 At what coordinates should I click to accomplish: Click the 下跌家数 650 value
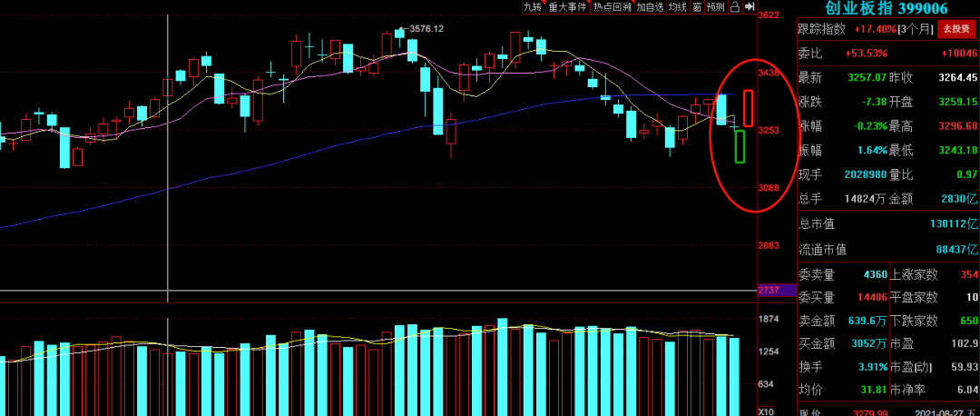click(969, 320)
